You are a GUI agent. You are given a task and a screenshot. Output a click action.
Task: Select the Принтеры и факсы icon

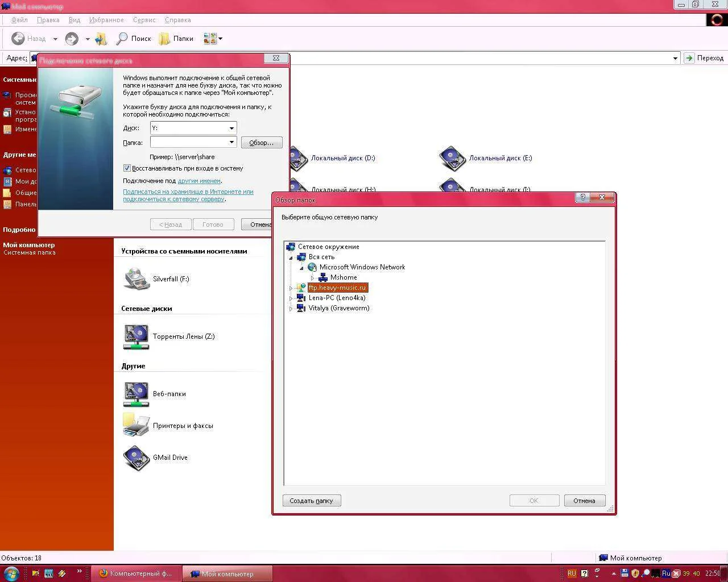(136, 426)
